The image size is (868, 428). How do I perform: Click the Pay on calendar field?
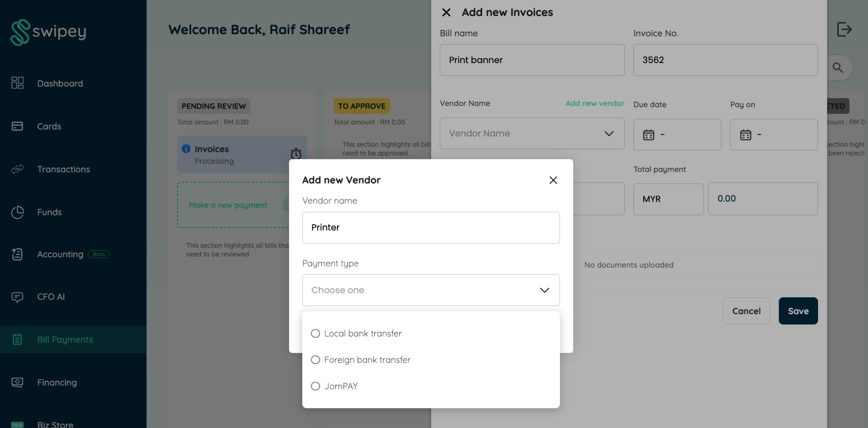click(773, 135)
